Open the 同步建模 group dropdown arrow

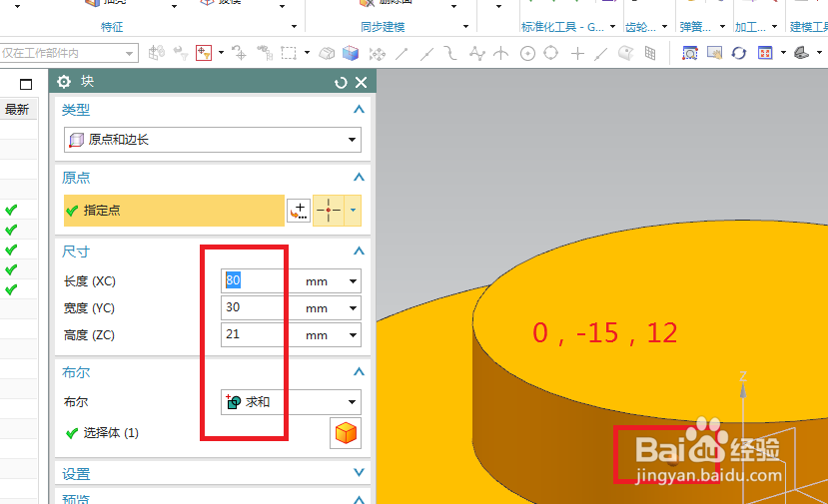(x=465, y=26)
